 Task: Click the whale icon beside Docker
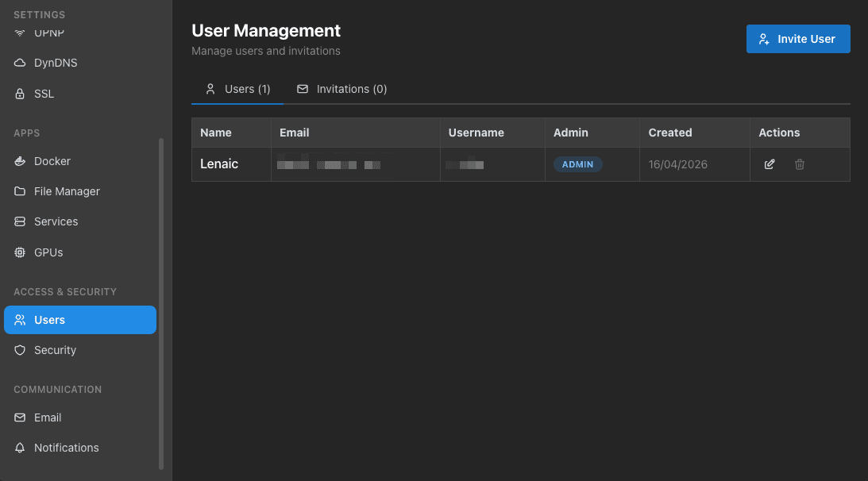(20, 161)
